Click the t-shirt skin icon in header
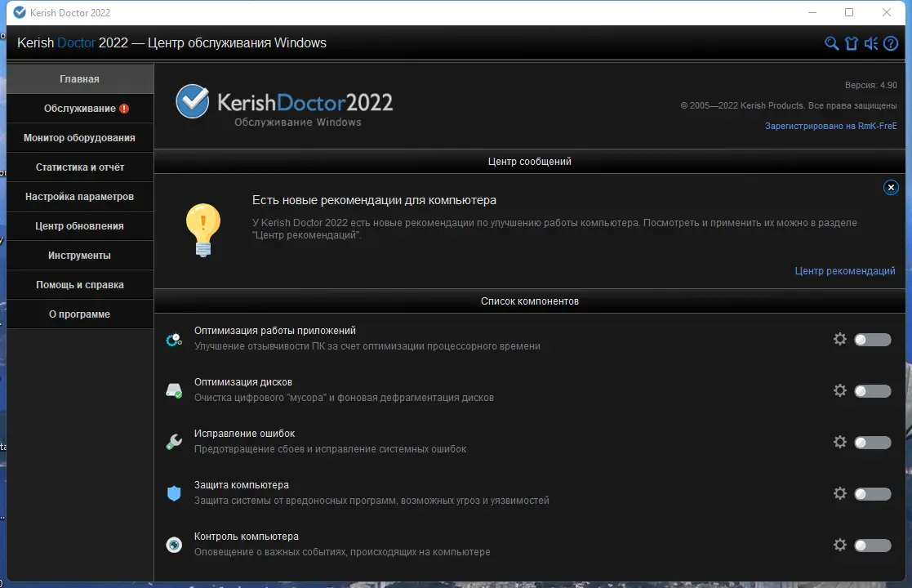This screenshot has height=588, width=912. 852,43
